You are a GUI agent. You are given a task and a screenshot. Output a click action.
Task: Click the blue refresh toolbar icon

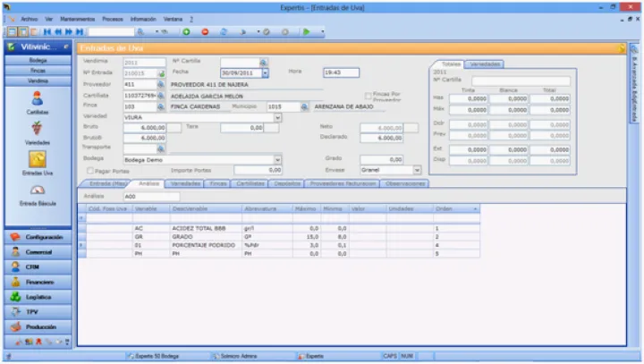coord(224,31)
